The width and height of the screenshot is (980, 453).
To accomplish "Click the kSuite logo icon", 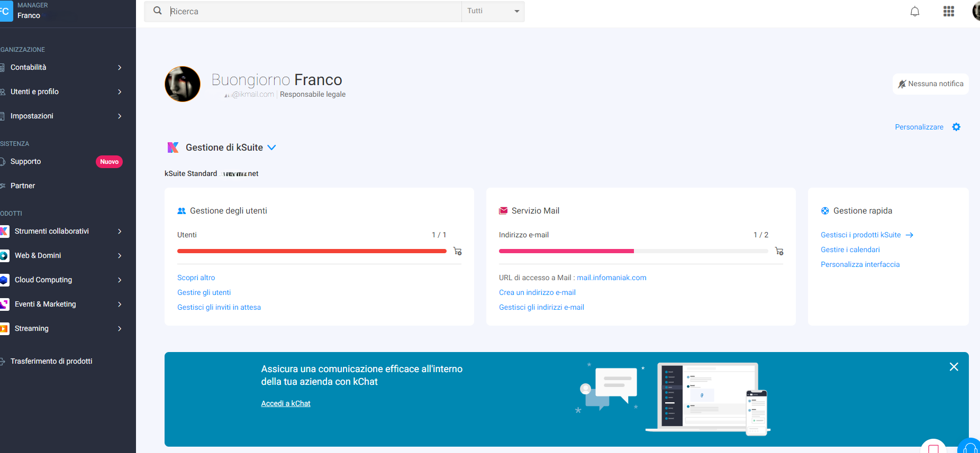I will click(173, 147).
